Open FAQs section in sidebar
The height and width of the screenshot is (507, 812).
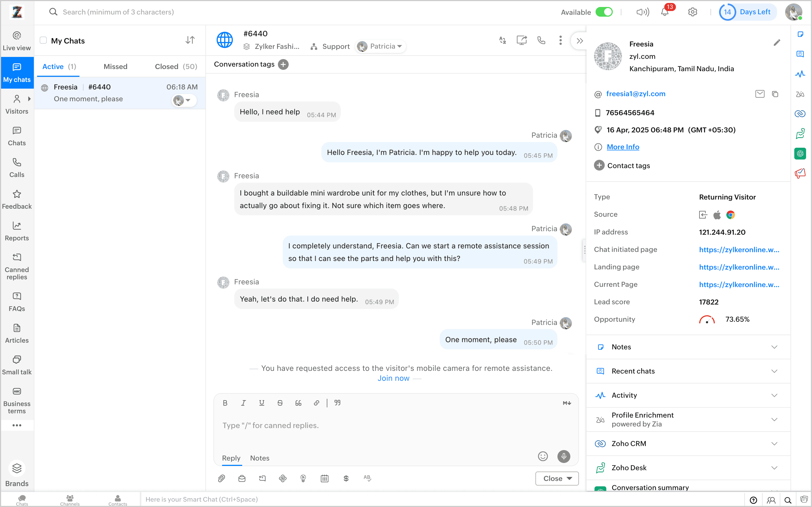click(17, 302)
